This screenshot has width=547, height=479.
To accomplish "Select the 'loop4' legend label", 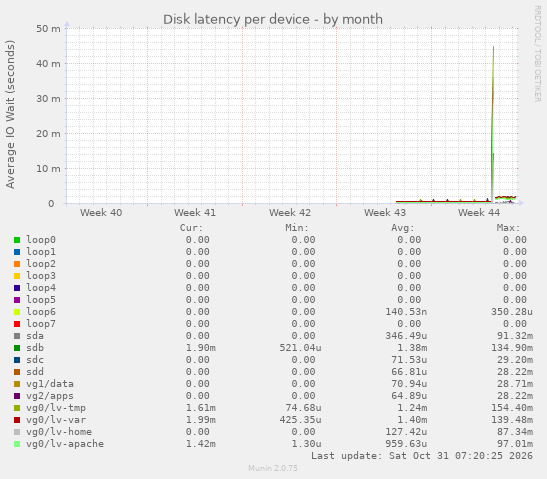I will pos(41,287).
